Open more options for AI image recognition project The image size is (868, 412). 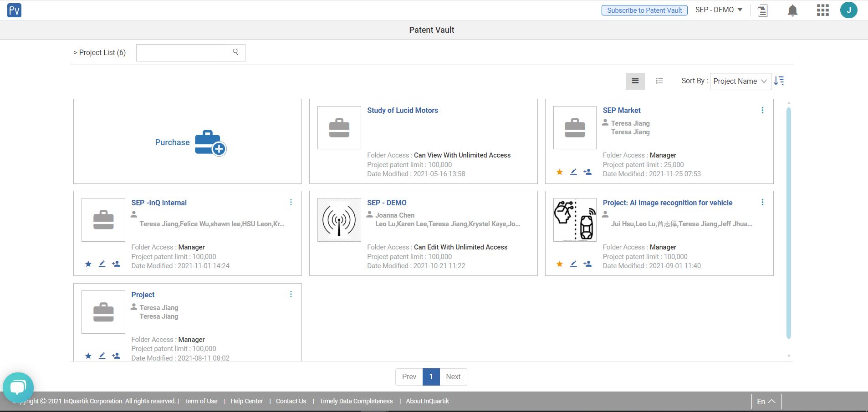(x=762, y=202)
